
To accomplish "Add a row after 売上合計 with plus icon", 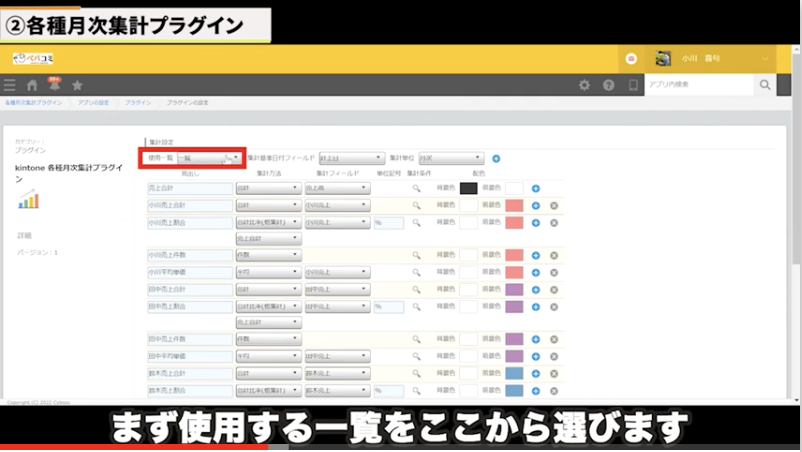I will (536, 188).
